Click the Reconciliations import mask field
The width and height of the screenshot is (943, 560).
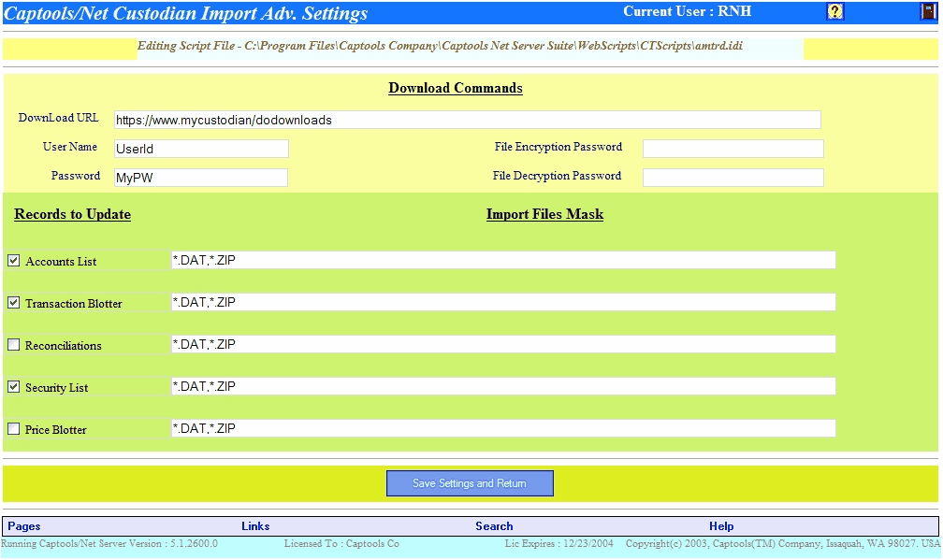tap(502, 344)
